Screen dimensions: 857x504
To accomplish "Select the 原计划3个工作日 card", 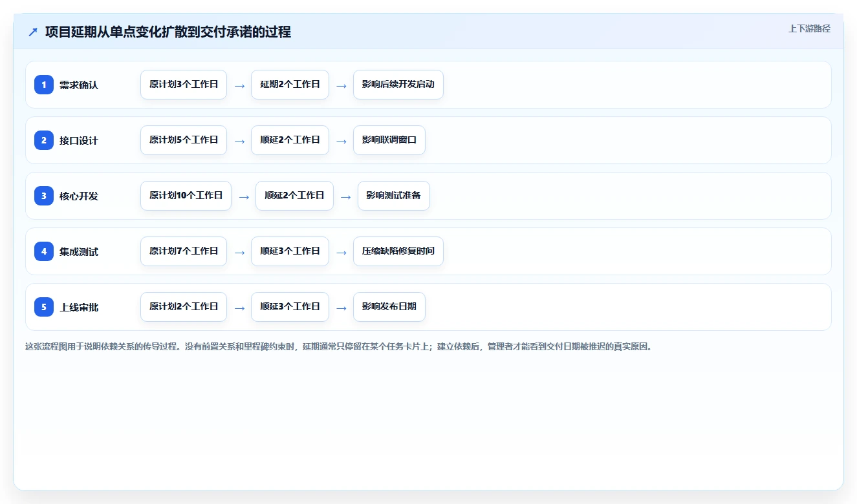I will [x=184, y=85].
